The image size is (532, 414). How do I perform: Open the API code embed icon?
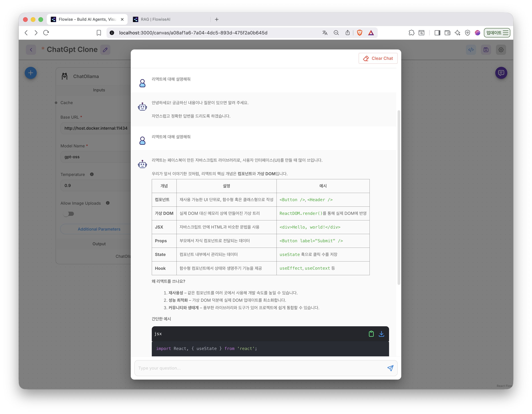[x=471, y=50]
